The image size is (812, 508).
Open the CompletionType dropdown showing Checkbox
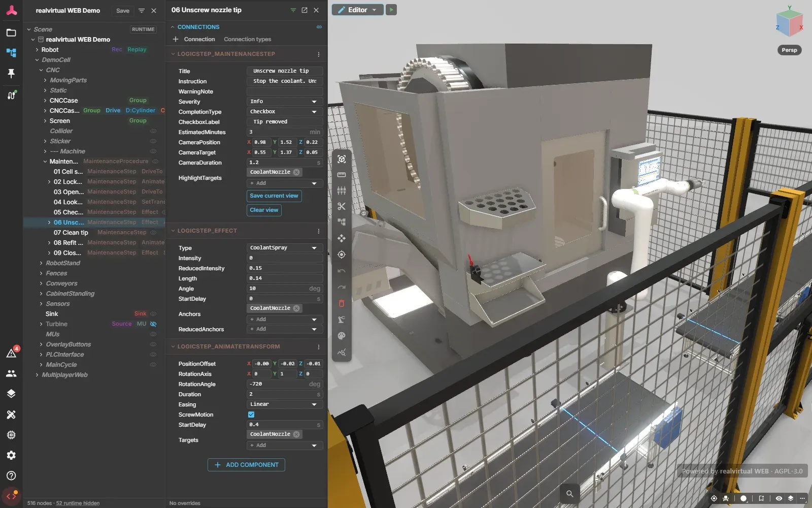tap(285, 112)
